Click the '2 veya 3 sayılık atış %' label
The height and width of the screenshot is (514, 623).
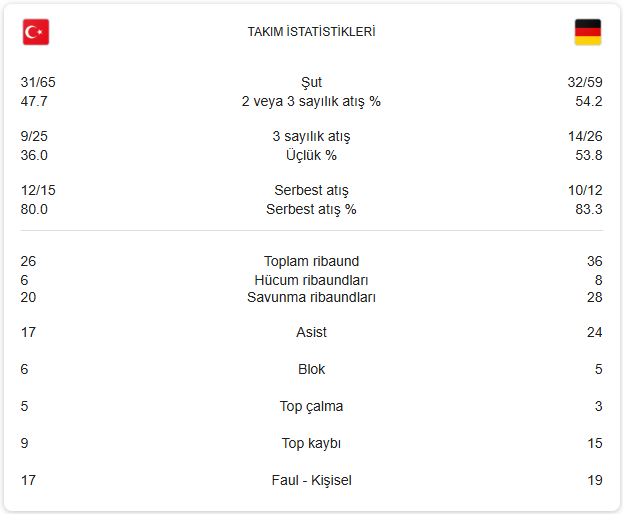[x=311, y=101]
